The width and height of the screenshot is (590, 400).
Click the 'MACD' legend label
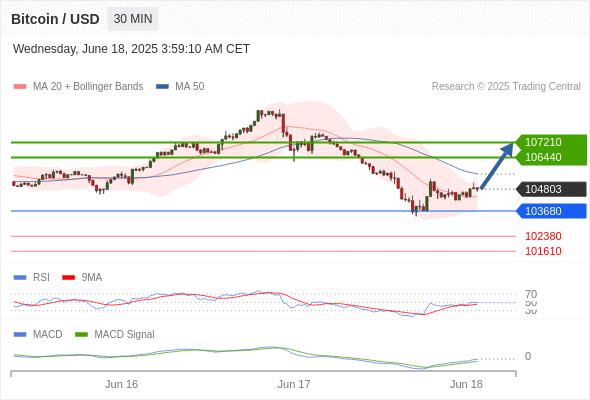point(48,335)
